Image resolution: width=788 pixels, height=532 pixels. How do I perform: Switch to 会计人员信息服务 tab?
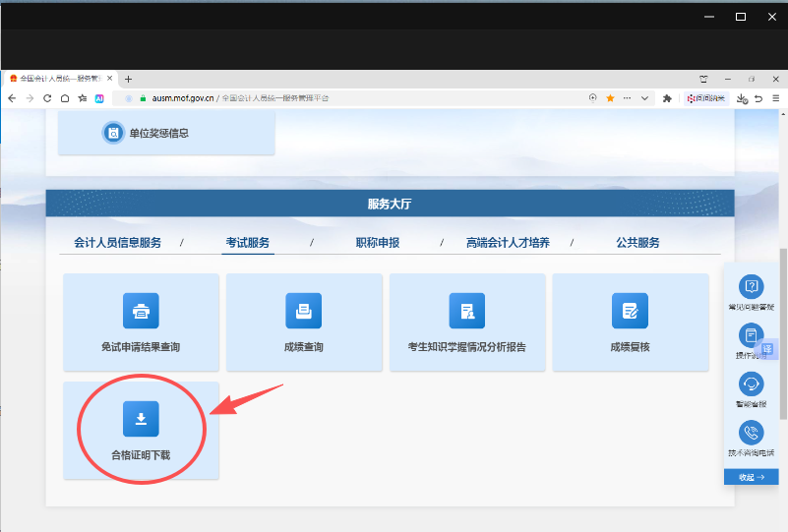point(117,243)
